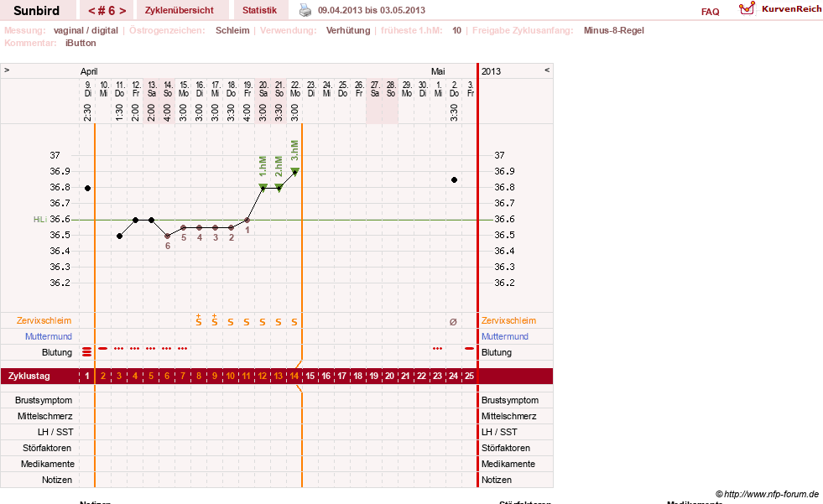Click the left Medikamente row label
Viewport: 823px width, 504px height.
pos(48,464)
